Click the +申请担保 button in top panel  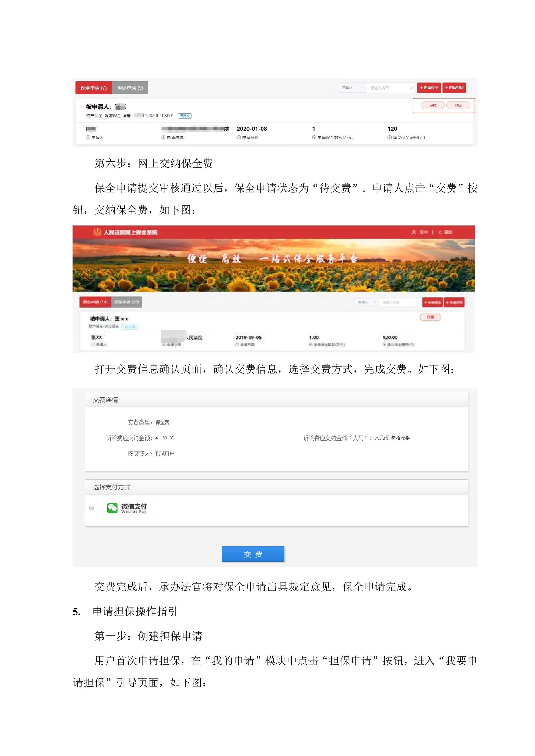pyautogui.click(x=454, y=87)
